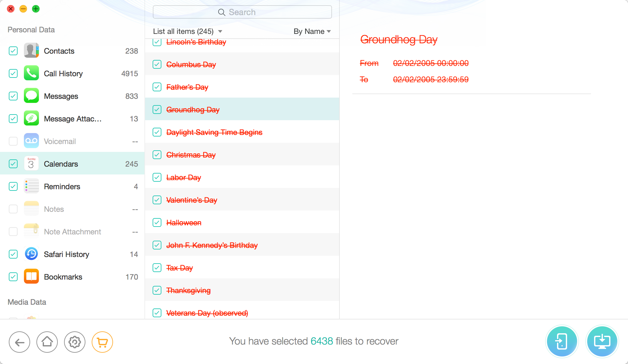This screenshot has width=628, height=364.
Task: Click the Search input field
Action: [x=242, y=12]
